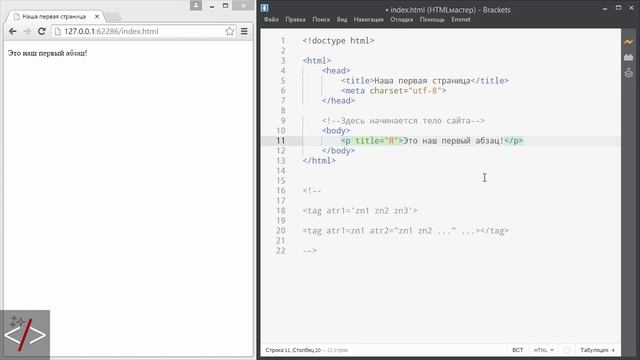
Task: Open Chrome's hamburger menu
Action: [x=244, y=31]
